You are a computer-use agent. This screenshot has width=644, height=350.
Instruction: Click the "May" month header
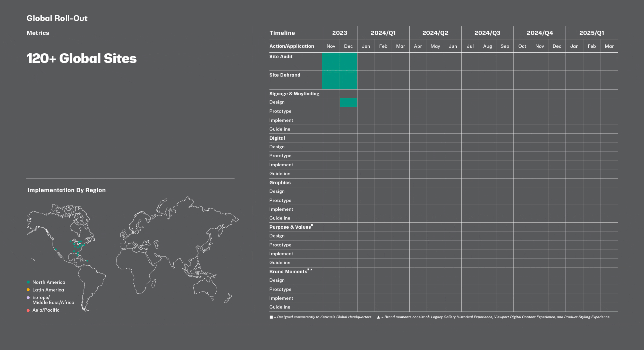pyautogui.click(x=435, y=46)
